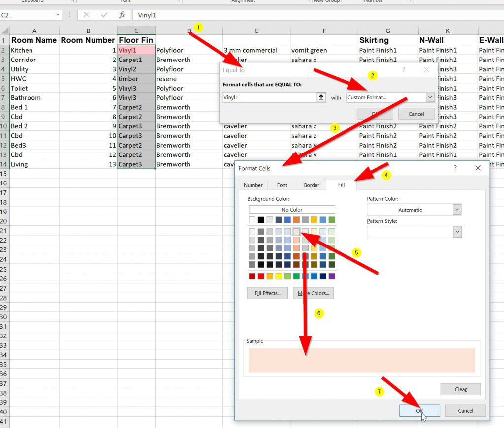The image size is (504, 428).
Task: Switch to the Font tab
Action: pyautogui.click(x=282, y=185)
